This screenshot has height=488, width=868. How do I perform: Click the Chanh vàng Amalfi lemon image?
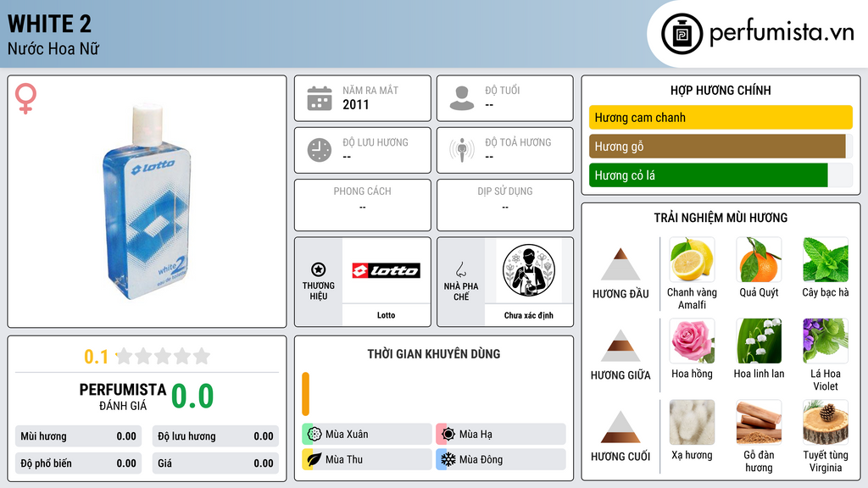click(x=692, y=260)
